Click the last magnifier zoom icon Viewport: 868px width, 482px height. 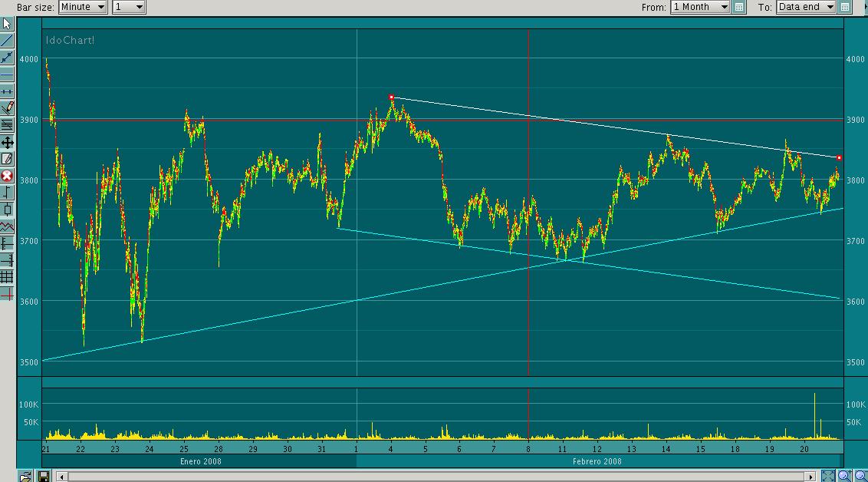pos(860,476)
